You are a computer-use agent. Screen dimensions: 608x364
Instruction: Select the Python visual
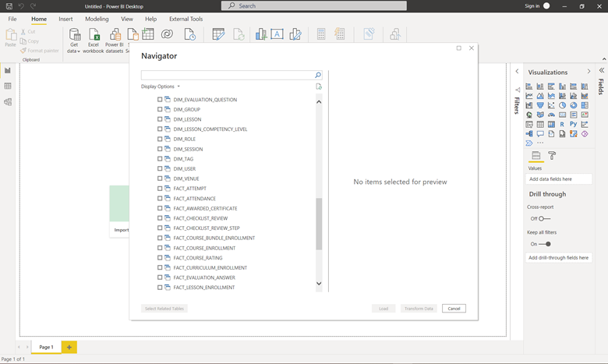tap(574, 124)
